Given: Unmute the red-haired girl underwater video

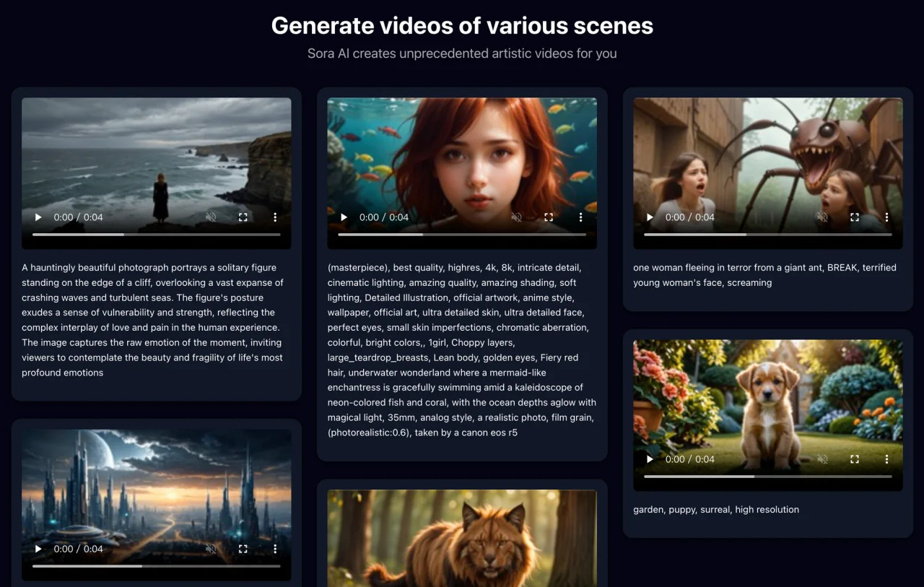Looking at the screenshot, I should [x=516, y=217].
